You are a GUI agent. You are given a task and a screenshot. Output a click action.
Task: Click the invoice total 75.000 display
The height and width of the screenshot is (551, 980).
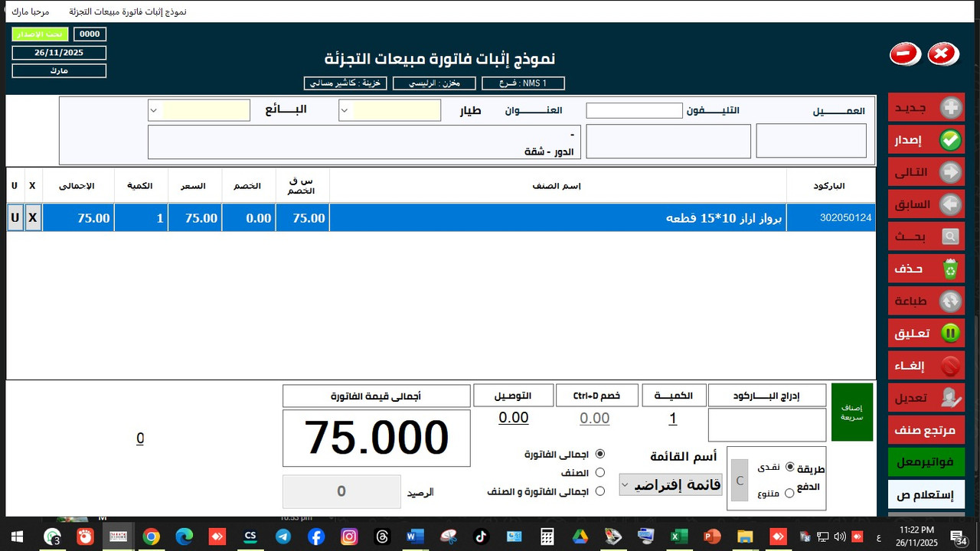376,438
